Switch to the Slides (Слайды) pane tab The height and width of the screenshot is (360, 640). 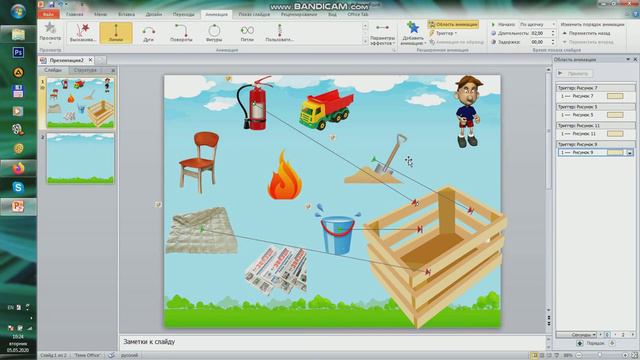[x=53, y=70]
